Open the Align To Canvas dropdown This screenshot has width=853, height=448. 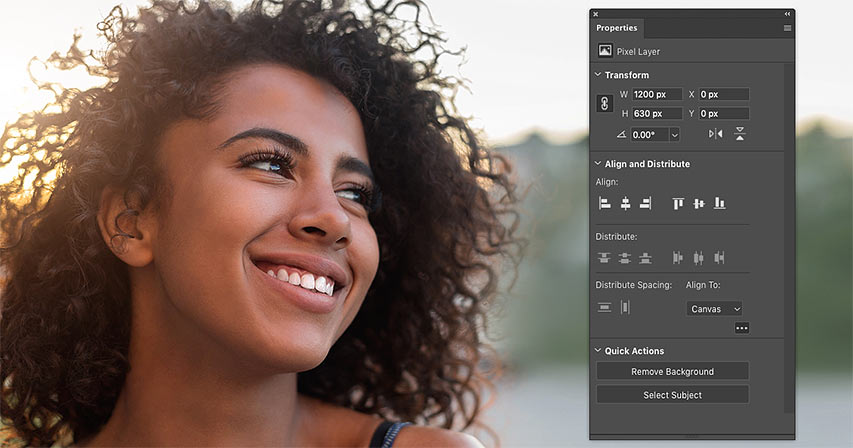pos(715,309)
